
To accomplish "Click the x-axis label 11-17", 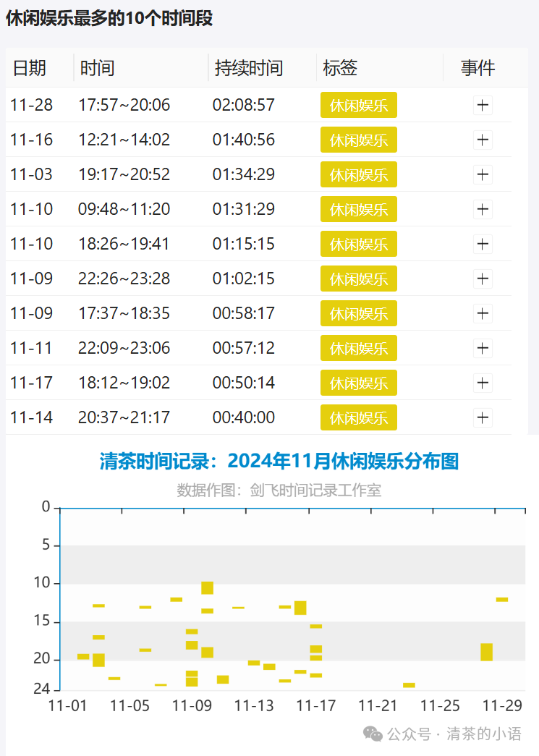I will click(315, 706).
